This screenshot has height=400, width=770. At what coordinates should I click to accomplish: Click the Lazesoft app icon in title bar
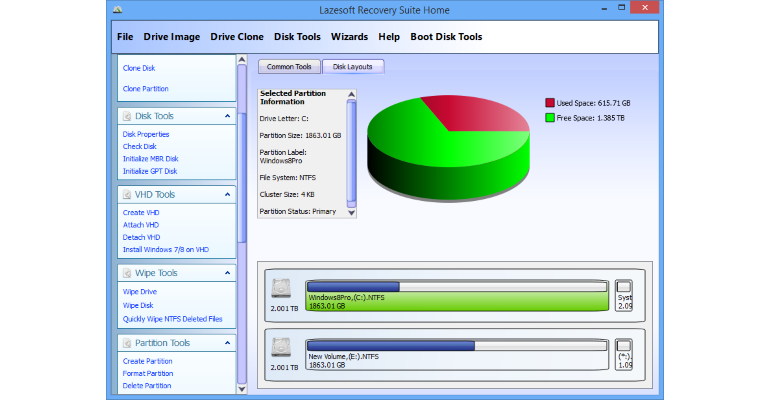point(117,9)
